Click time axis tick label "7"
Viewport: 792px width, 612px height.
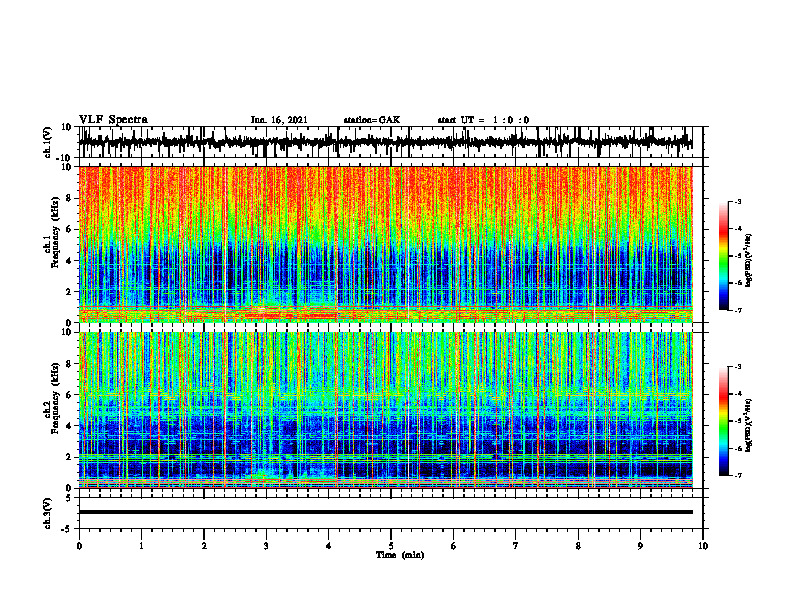tap(516, 546)
